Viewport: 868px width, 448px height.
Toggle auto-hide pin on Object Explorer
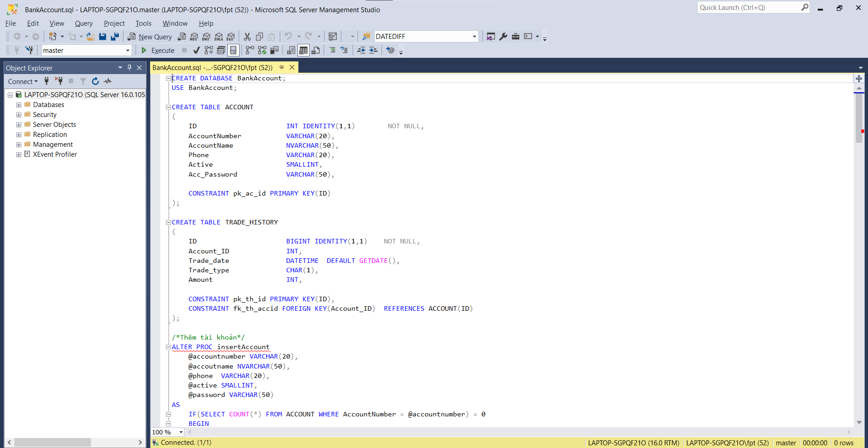[x=129, y=68]
